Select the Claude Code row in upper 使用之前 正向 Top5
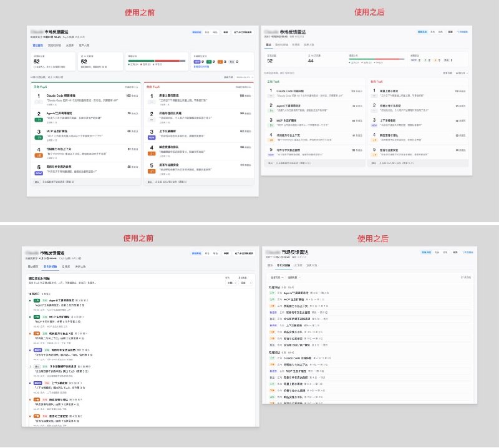This screenshot has height=448, width=499. coord(86,99)
